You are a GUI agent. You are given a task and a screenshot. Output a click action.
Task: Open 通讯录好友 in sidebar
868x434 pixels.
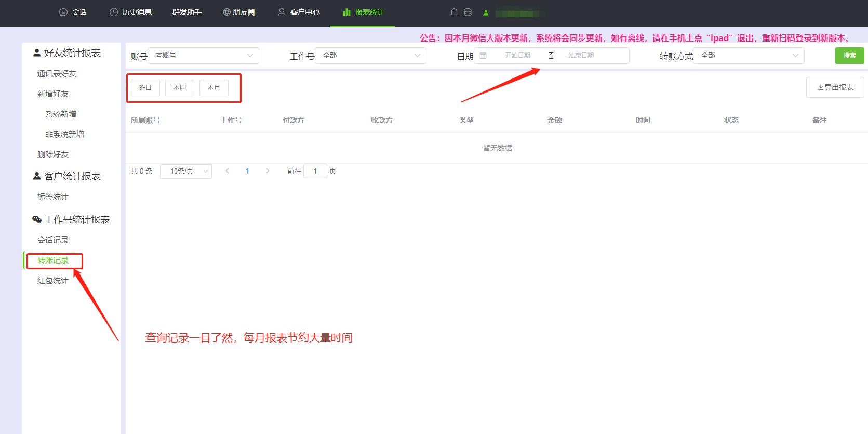57,74
